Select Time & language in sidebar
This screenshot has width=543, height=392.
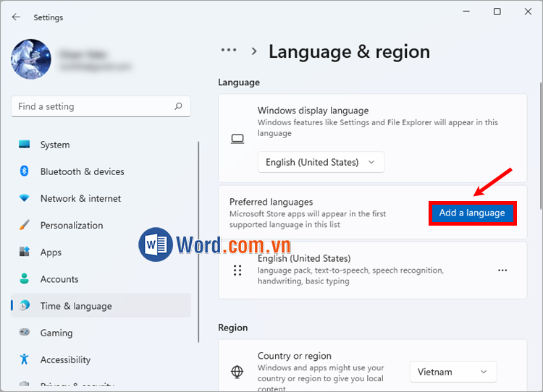coord(101,306)
